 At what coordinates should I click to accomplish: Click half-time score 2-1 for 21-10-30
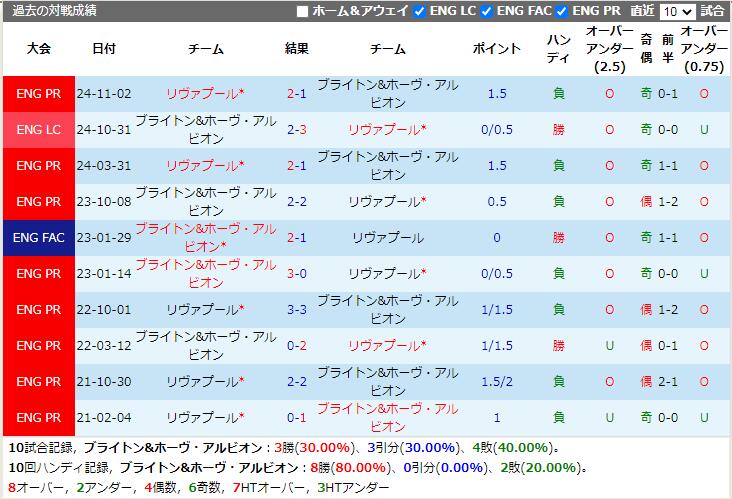tap(668, 381)
